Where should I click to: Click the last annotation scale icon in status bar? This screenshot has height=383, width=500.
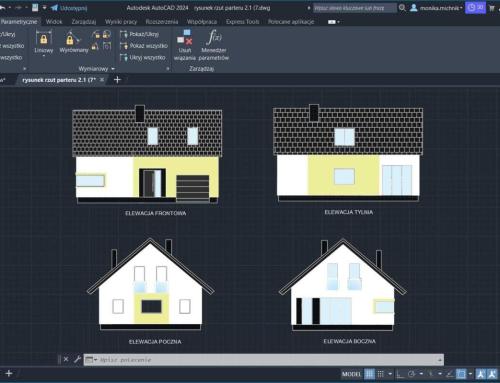point(492,374)
